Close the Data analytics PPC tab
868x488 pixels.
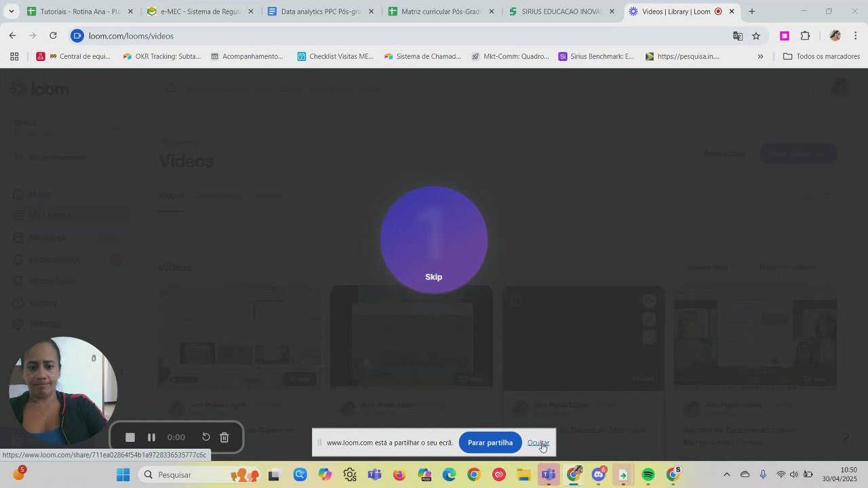coord(371,12)
